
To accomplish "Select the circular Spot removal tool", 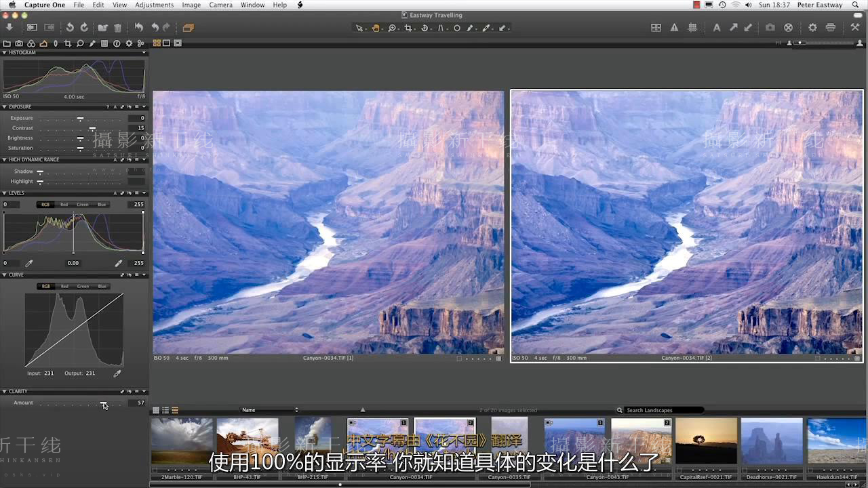I will pos(458,28).
